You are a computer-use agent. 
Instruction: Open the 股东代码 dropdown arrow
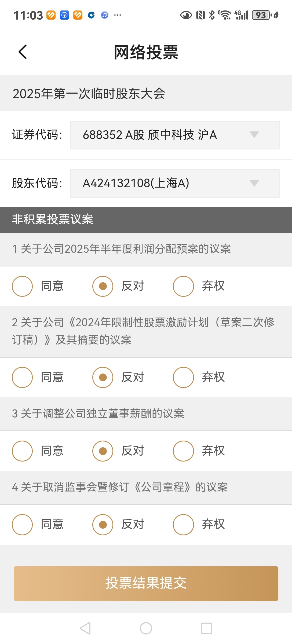[x=254, y=183]
